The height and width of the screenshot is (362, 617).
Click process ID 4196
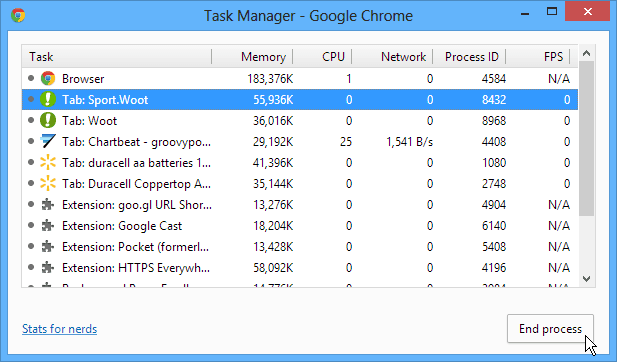[x=494, y=268]
